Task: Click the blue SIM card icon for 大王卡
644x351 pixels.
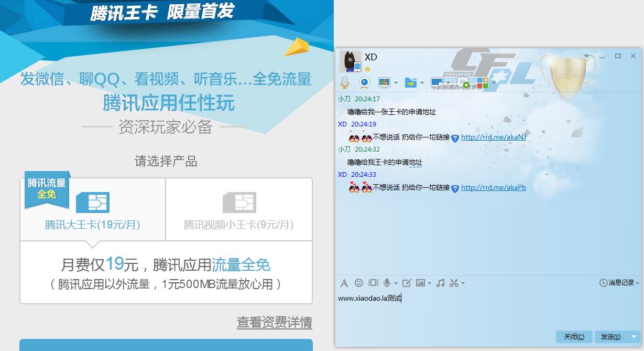Action: point(93,202)
